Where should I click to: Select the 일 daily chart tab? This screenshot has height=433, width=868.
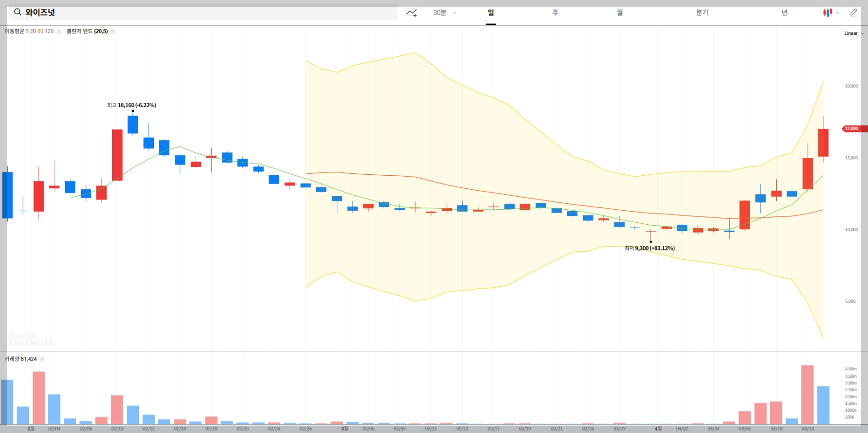click(491, 13)
